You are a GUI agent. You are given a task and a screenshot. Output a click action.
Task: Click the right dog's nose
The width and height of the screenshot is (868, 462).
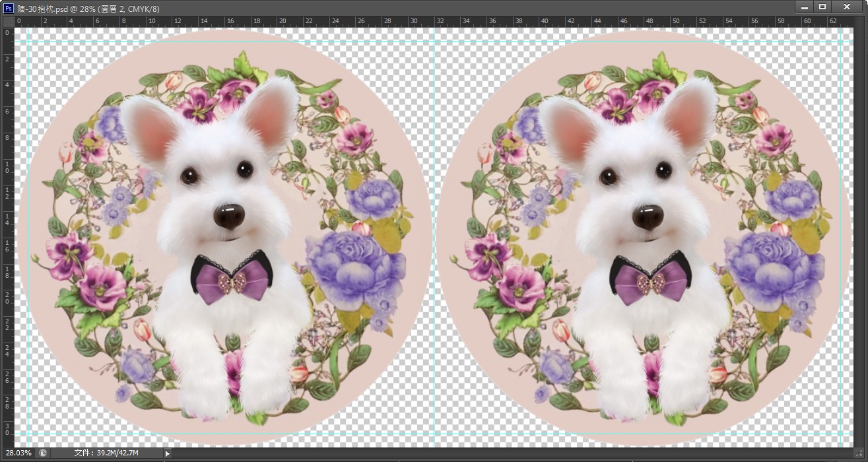point(648,216)
